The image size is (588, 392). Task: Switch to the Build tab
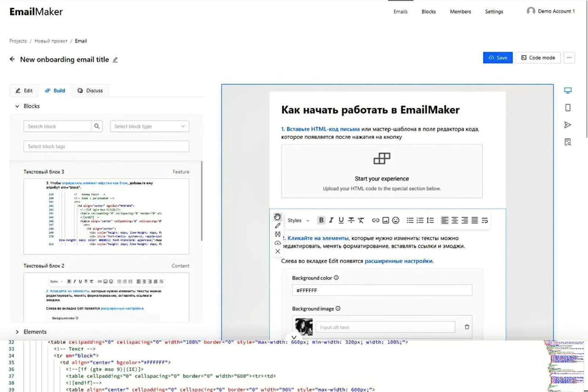[x=55, y=90]
